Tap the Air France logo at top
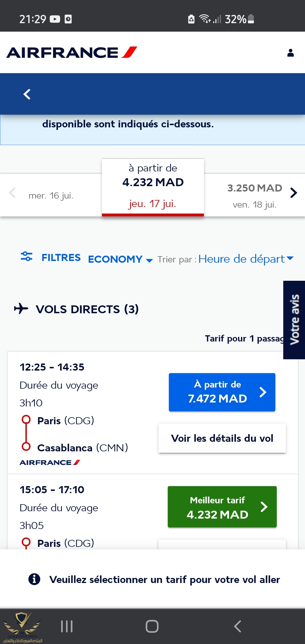Screen dimensions: 305x644 72,53
